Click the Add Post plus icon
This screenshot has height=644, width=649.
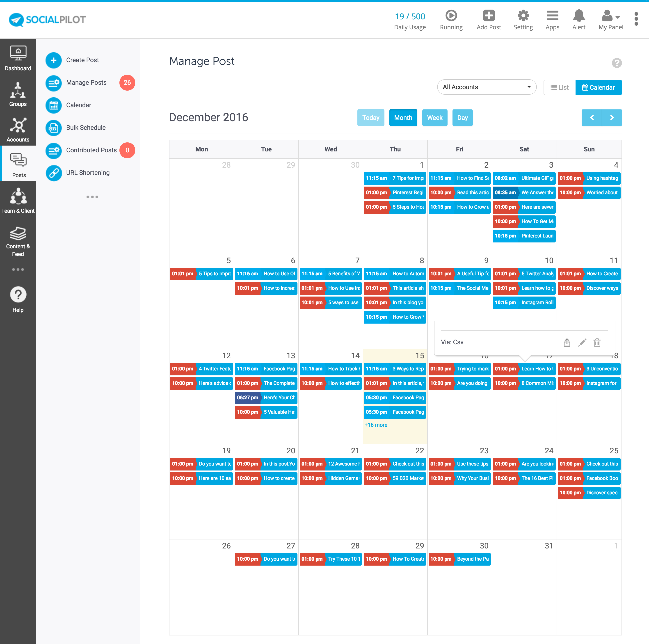pos(488,16)
